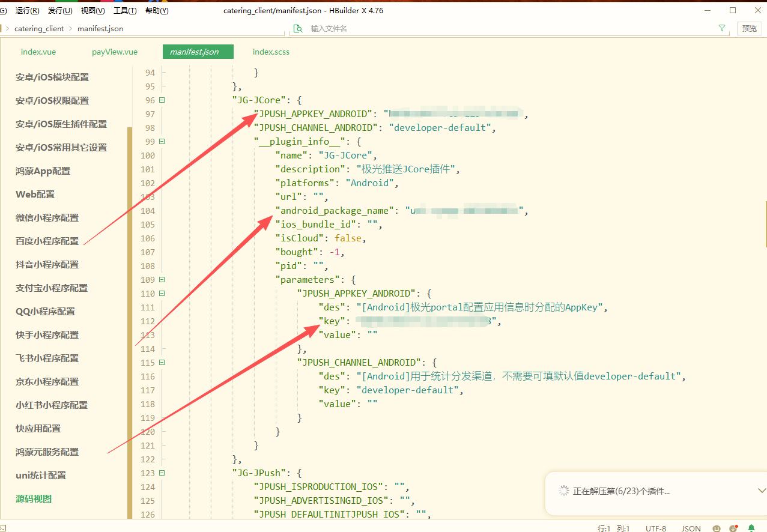Viewport: 767px width, 532px height.
Task: Click the sidebar's vertical scrollbar
Action: [x=129, y=323]
